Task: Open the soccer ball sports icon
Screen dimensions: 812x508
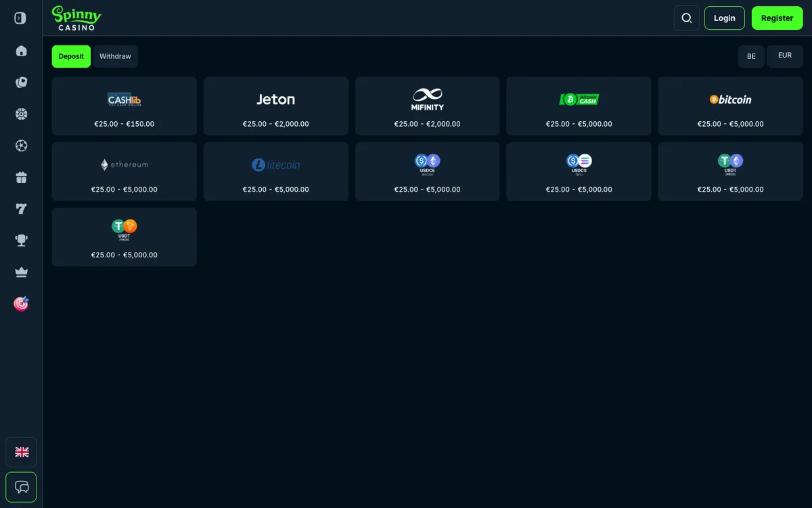Action: (x=21, y=146)
